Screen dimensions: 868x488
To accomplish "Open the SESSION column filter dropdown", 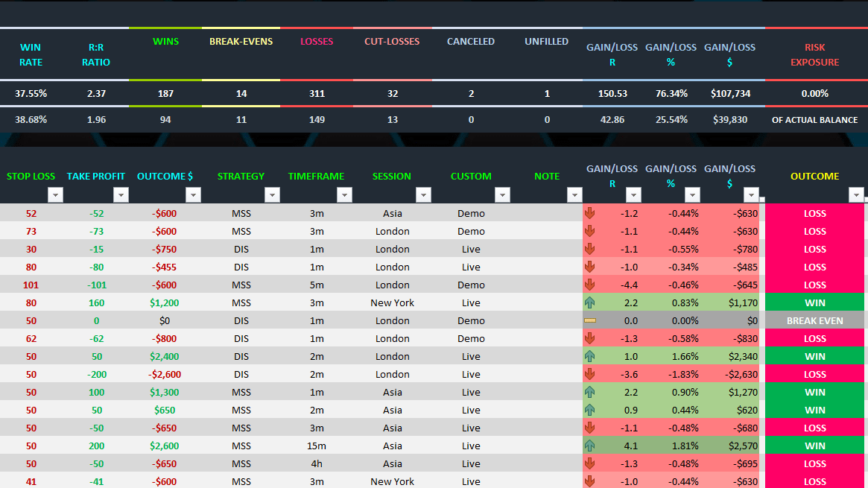I will point(423,194).
